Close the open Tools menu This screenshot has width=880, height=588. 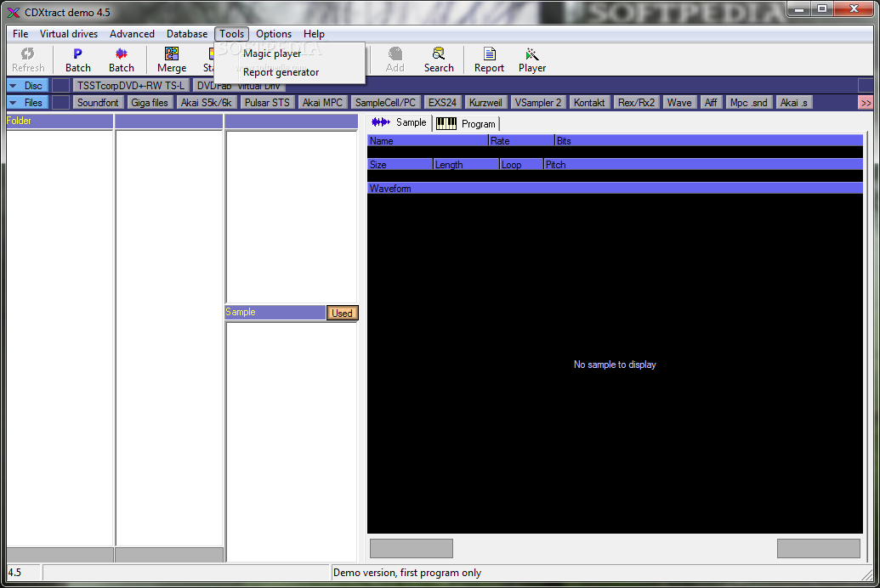pos(232,34)
